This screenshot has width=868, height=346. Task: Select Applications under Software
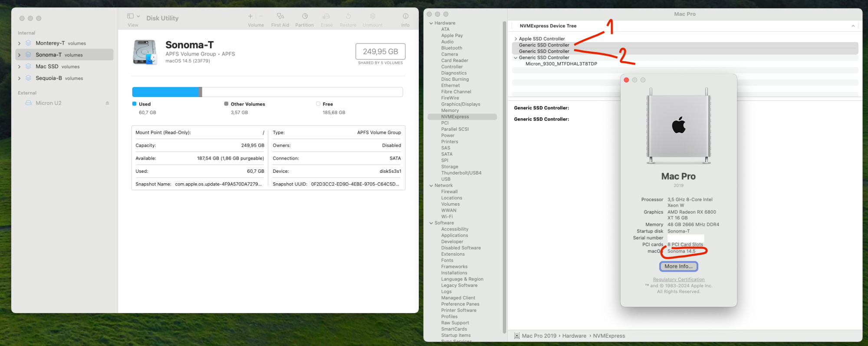coord(454,235)
